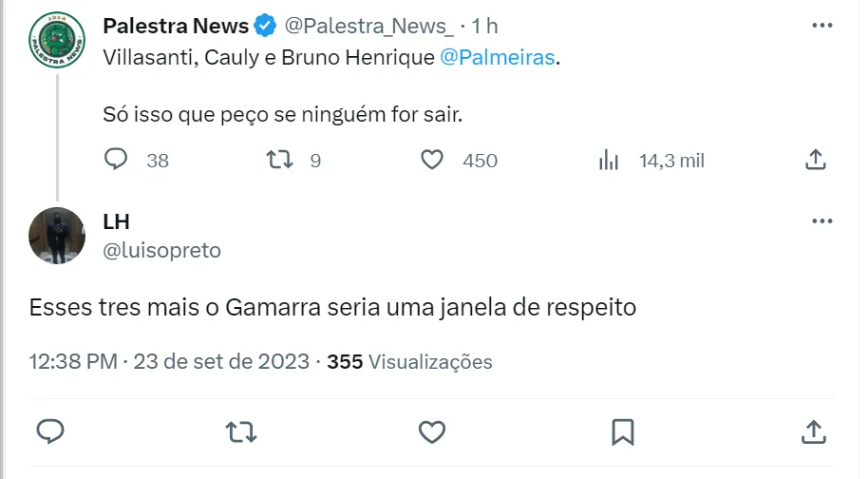Go to the @luisopreto handle
868x479 pixels.
[161, 251]
